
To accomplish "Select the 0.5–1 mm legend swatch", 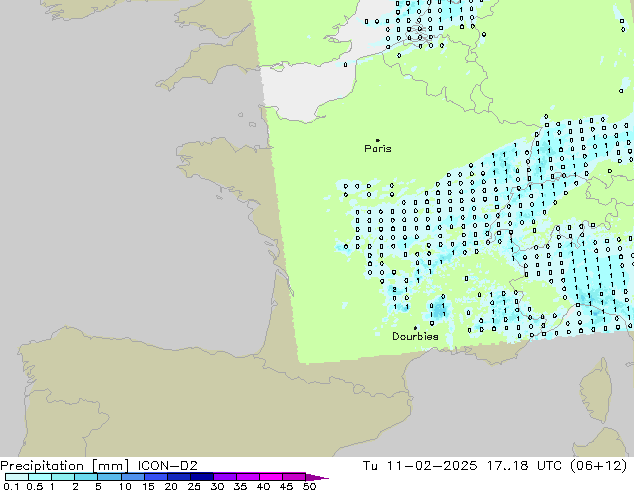I will pyautogui.click(x=40, y=477).
